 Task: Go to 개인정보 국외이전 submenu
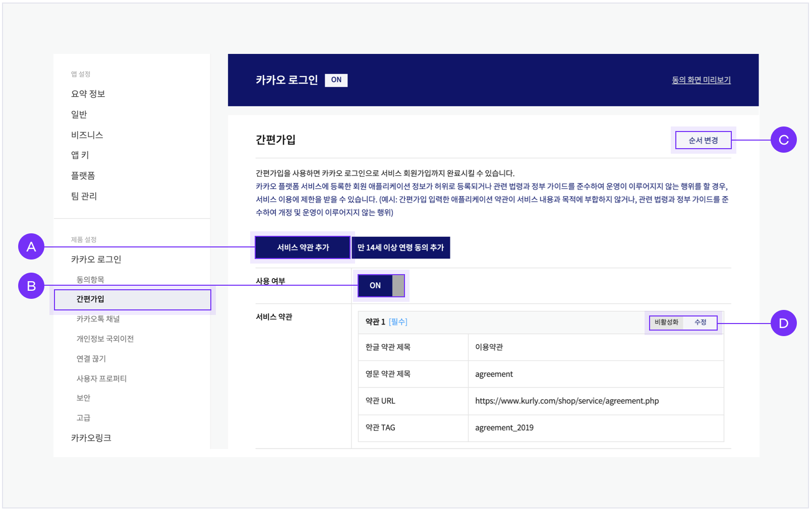(x=105, y=339)
